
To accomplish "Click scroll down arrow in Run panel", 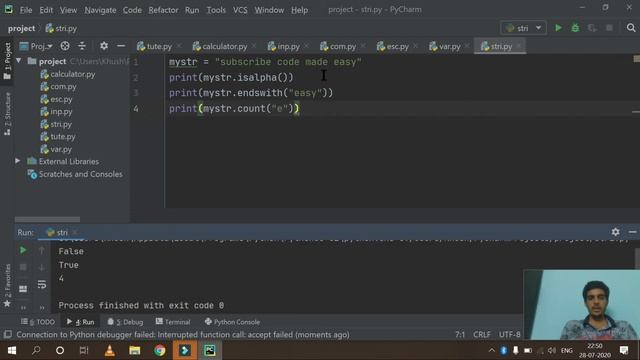I will (41, 267).
